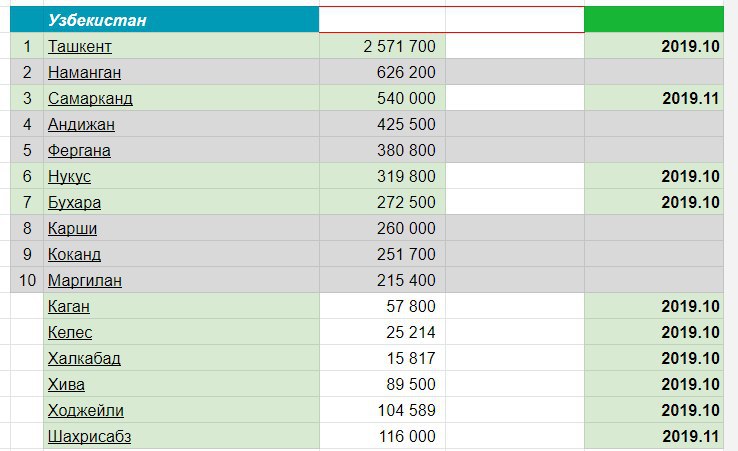Select the 2019.11 date in Самарканд row

(654, 98)
